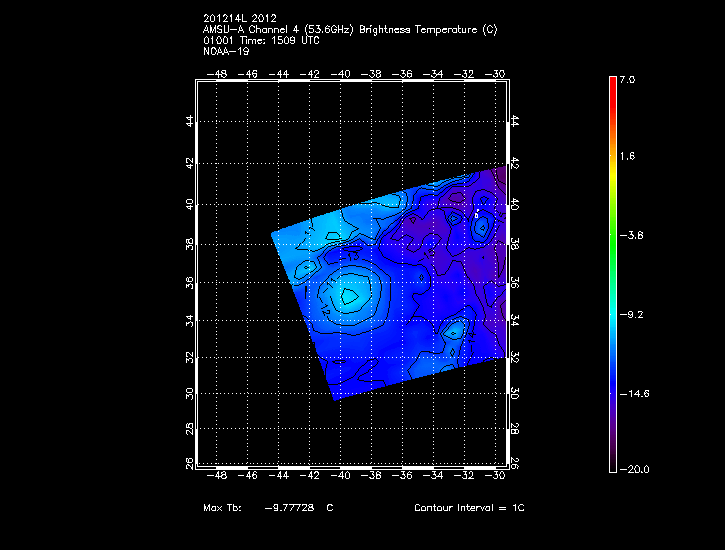This screenshot has height=550, width=725.
Task: Select the 44 latitude label on the left axis
Action: point(190,121)
